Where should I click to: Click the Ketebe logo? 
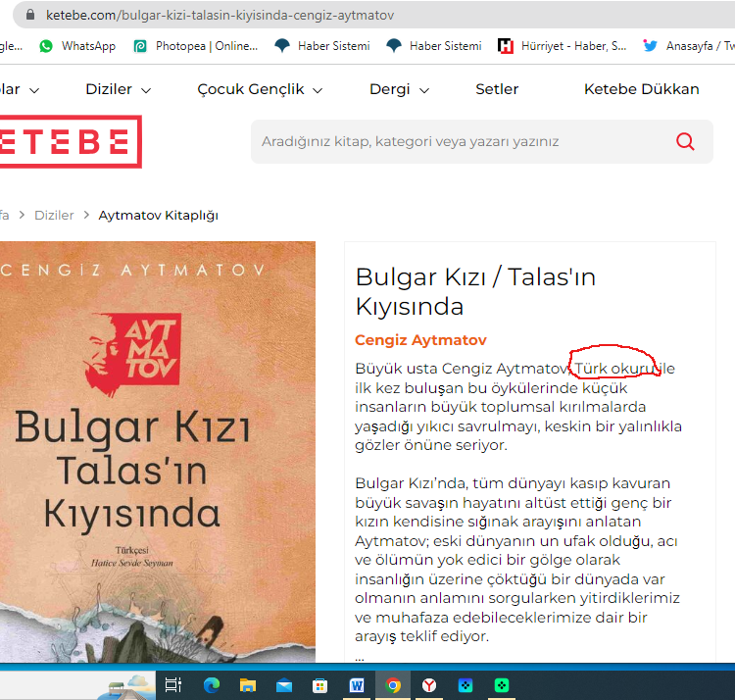[x=71, y=141]
